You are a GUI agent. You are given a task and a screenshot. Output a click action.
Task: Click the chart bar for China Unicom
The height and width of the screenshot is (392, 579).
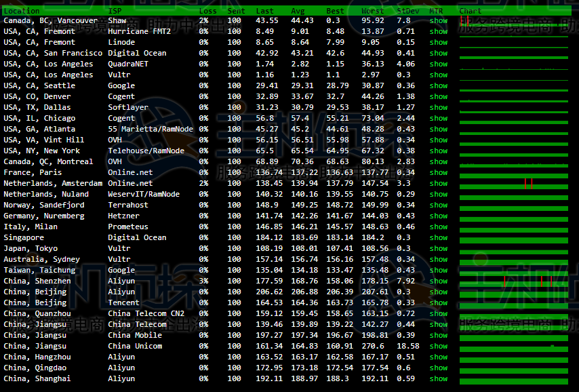(514, 347)
